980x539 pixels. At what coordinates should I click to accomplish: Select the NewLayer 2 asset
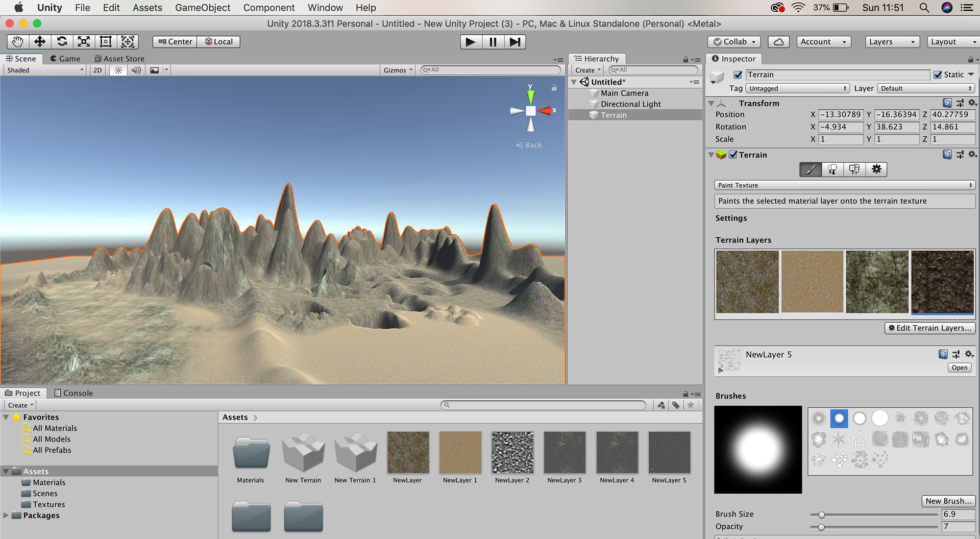(512, 458)
